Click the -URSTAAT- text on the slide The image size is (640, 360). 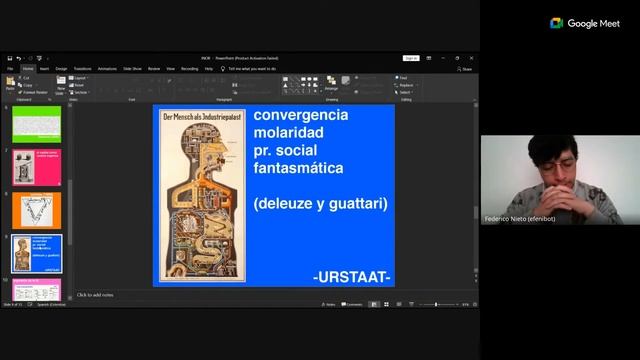(352, 277)
